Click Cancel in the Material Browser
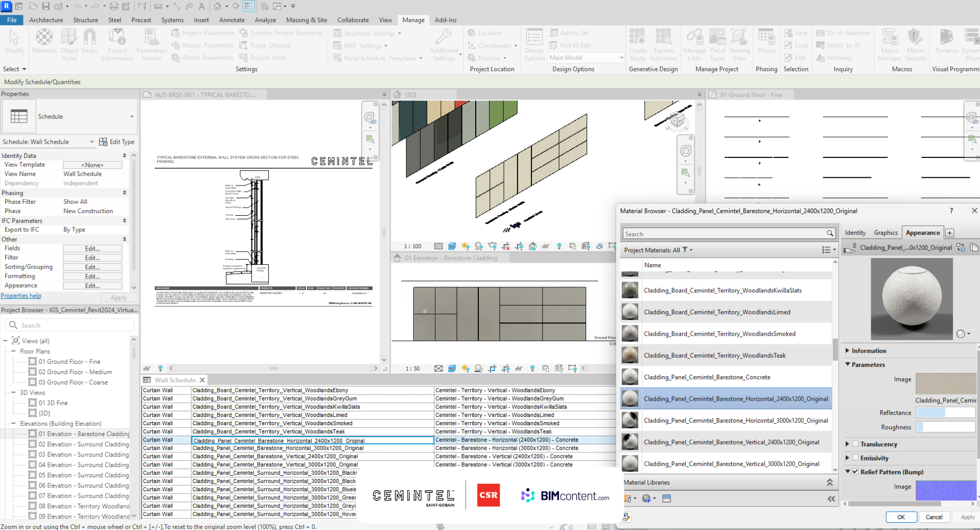This screenshot has width=980, height=530. coord(934,517)
